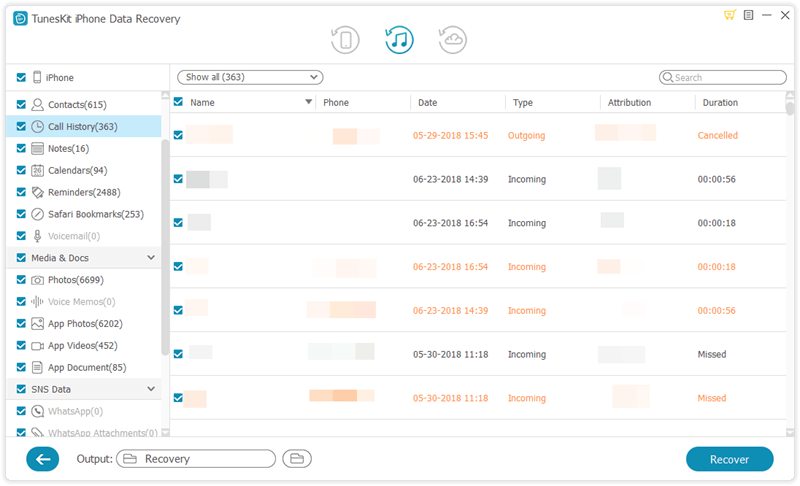This screenshot has width=800, height=486.
Task: Browse output folder with folder icon button
Action: pyautogui.click(x=297, y=459)
